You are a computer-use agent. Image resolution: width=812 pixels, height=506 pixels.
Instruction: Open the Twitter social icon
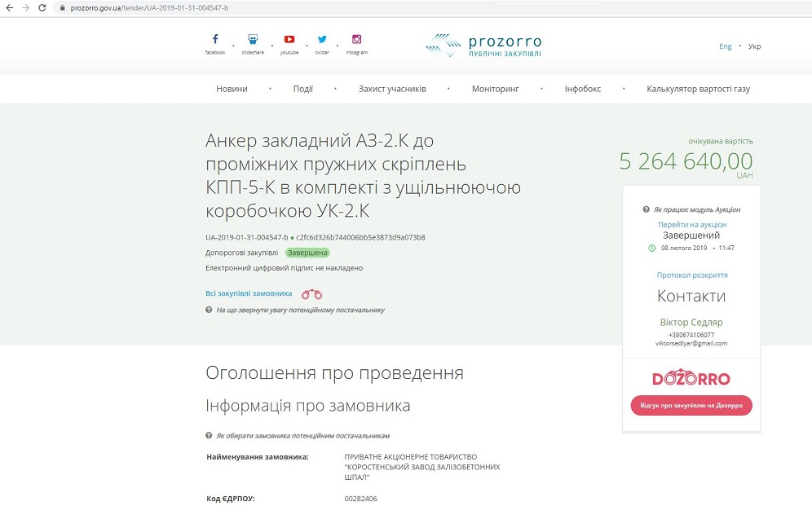322,40
